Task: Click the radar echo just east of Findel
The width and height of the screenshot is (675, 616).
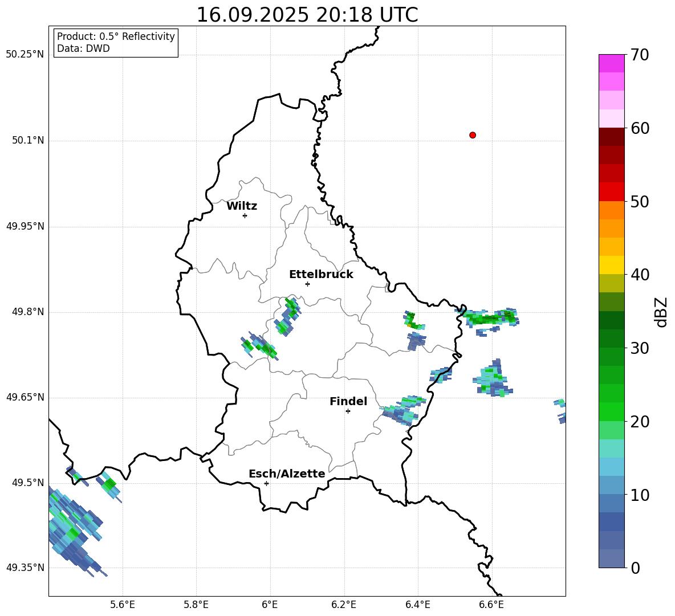Action: point(404,410)
